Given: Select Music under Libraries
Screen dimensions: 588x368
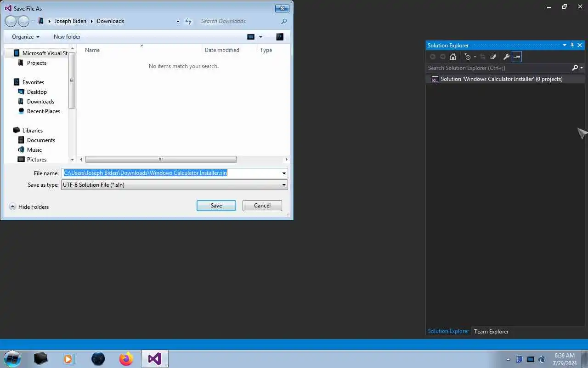Looking at the screenshot, I should pos(30,150).
